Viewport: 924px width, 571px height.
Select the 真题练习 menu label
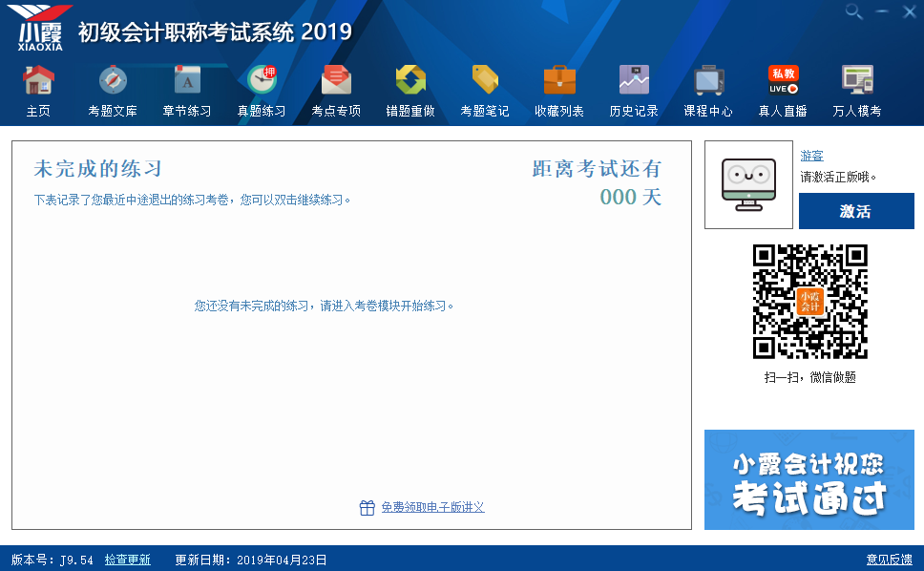click(262, 111)
